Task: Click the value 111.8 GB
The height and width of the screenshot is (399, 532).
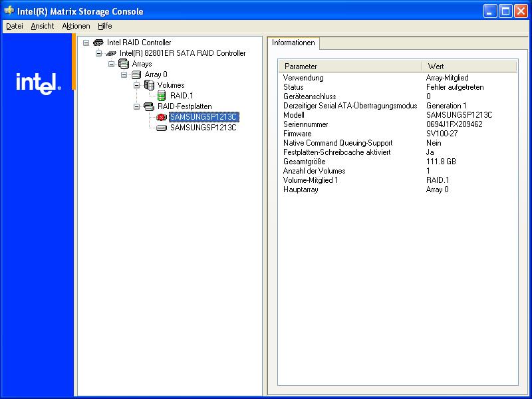Action: 441,162
